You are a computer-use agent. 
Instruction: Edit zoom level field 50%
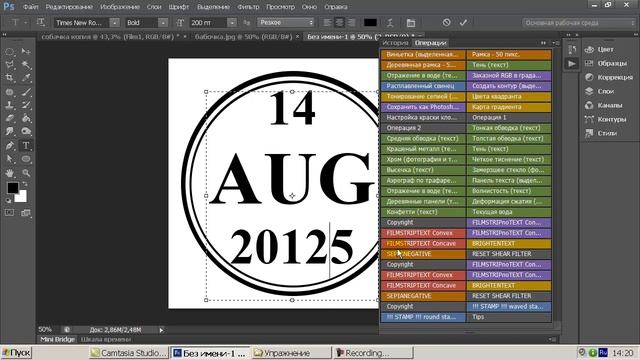pyautogui.click(x=45, y=330)
